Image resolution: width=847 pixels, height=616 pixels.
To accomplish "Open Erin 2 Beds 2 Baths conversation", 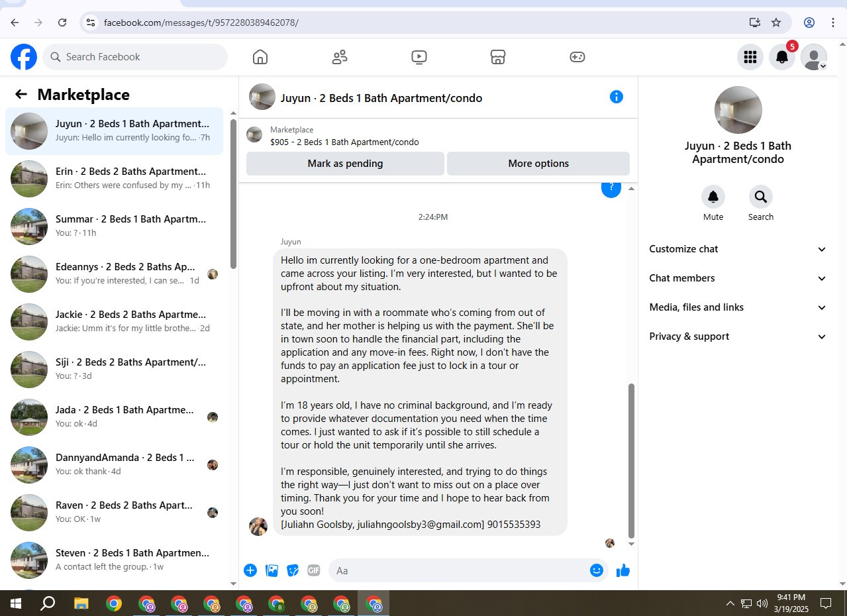I will point(115,179).
